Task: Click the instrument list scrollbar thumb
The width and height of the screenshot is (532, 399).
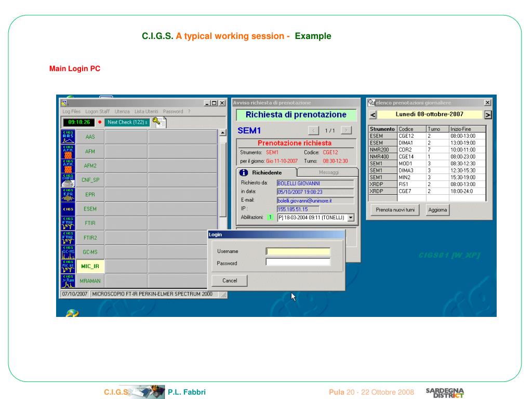Action: (222, 180)
